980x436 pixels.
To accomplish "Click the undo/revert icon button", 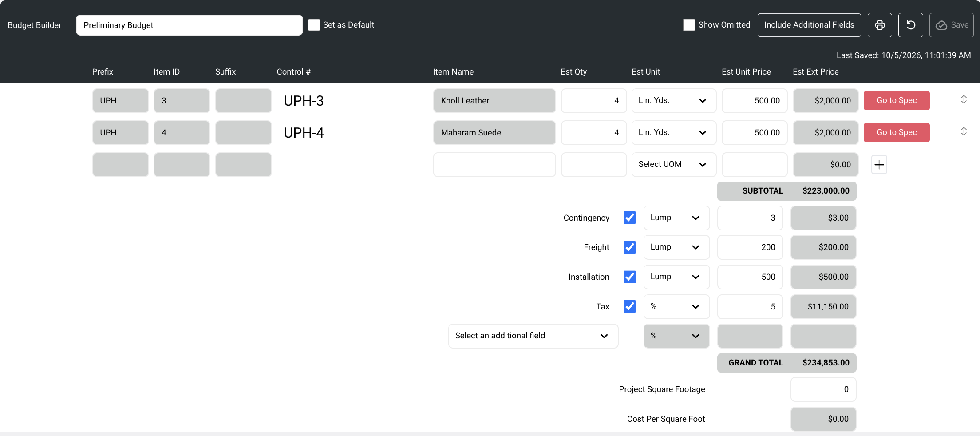I will point(911,25).
